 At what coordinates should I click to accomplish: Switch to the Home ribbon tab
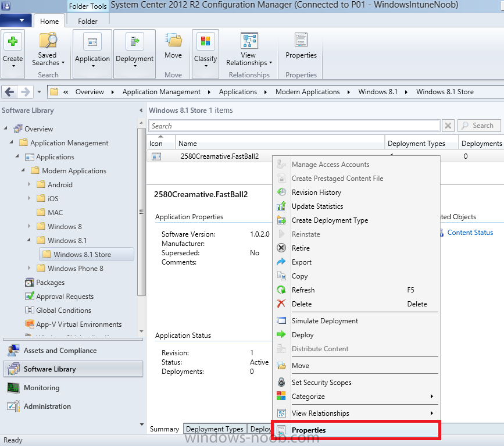tap(49, 21)
